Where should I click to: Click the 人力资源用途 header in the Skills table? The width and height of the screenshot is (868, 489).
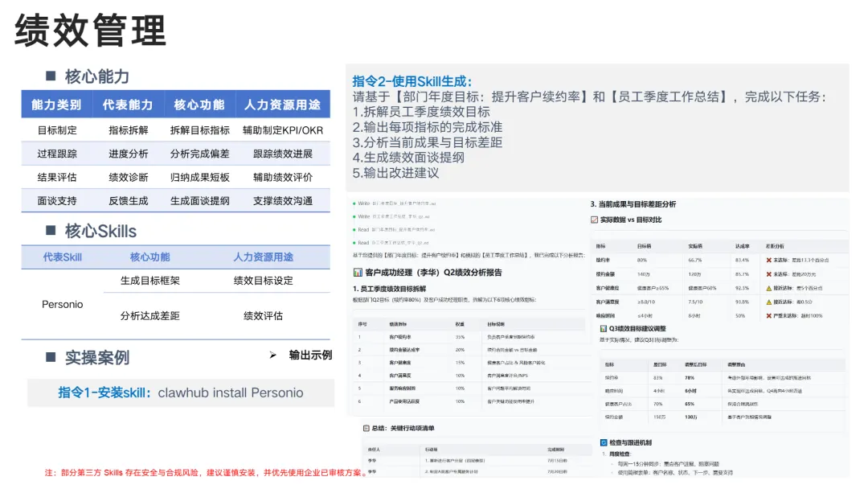(x=264, y=257)
